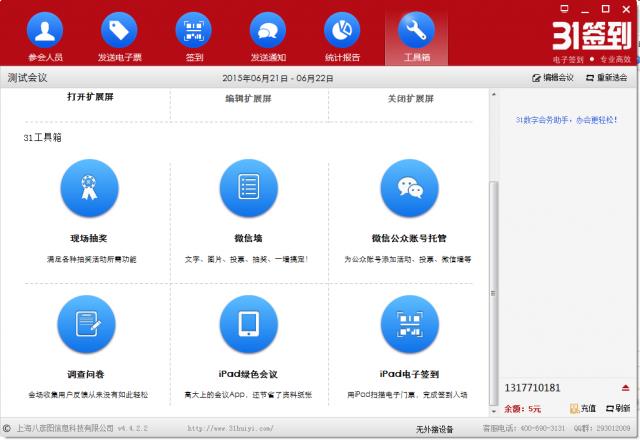640x440 pixels.
Task: Click the 重新选会 reselect meeting button
Action: [607, 78]
